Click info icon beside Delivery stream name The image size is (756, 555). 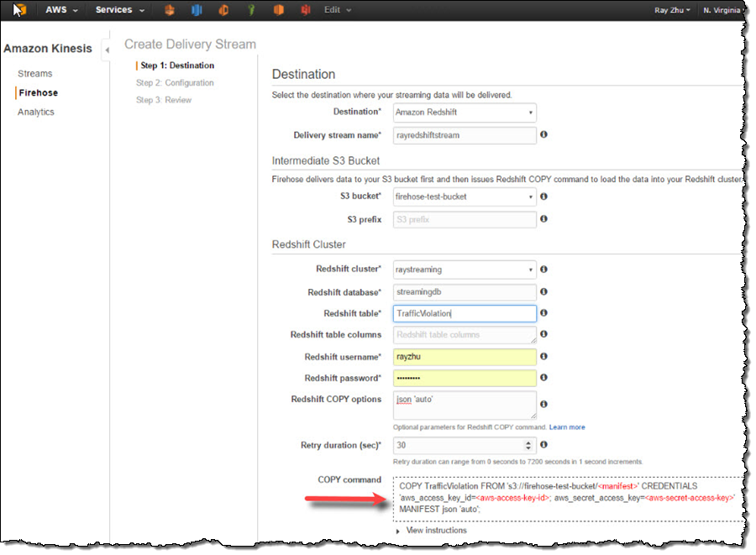click(x=543, y=135)
